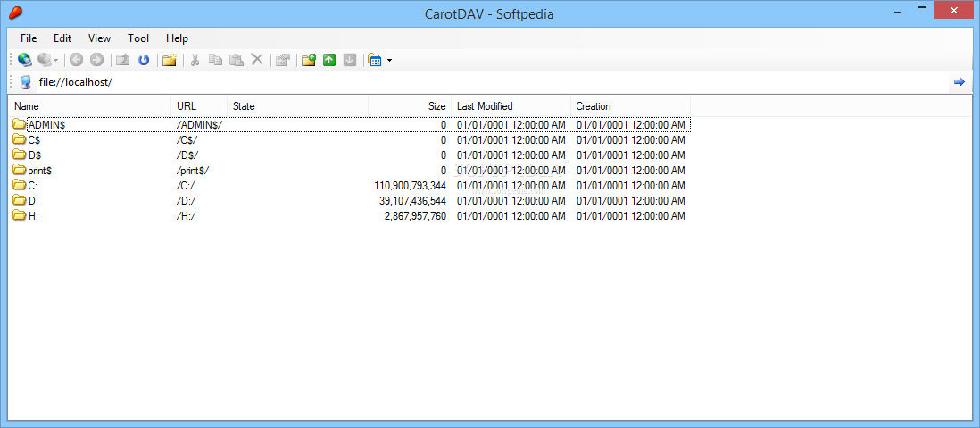Sort by the Size column header
Image resolution: width=980 pixels, height=428 pixels.
pos(410,106)
